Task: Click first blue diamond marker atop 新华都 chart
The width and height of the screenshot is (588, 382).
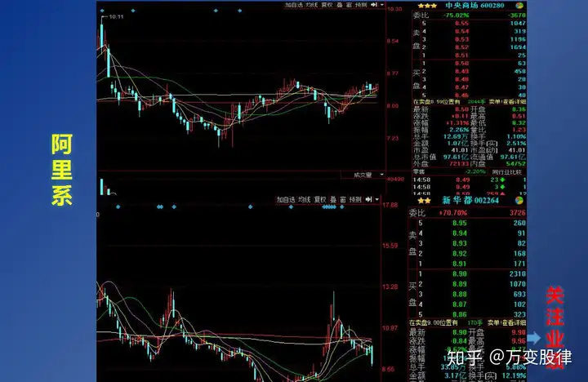Action: point(118,207)
